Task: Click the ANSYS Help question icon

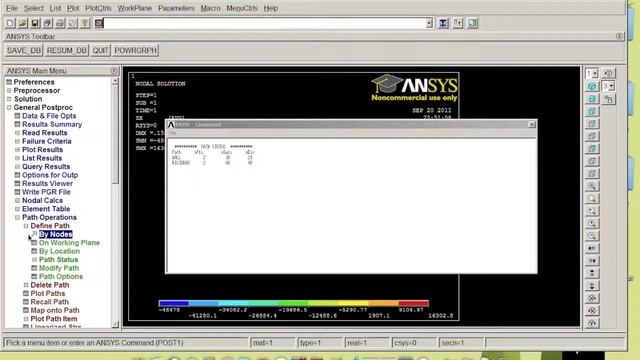Action: pos(85,23)
